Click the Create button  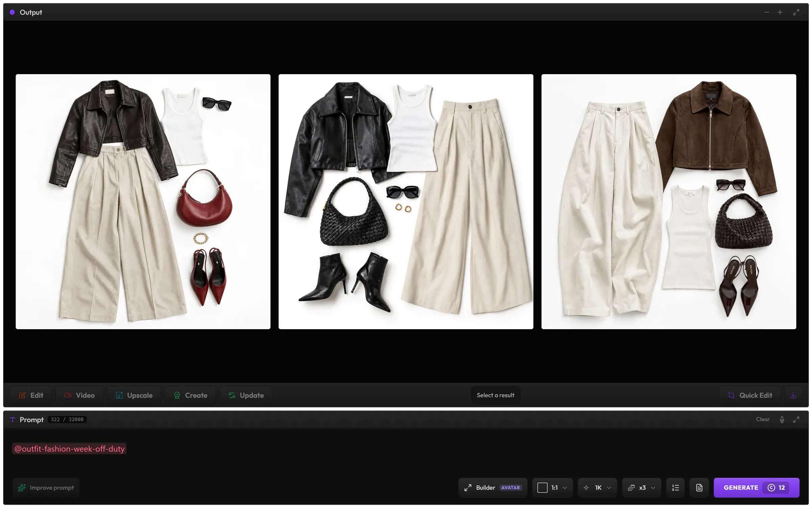(x=190, y=395)
